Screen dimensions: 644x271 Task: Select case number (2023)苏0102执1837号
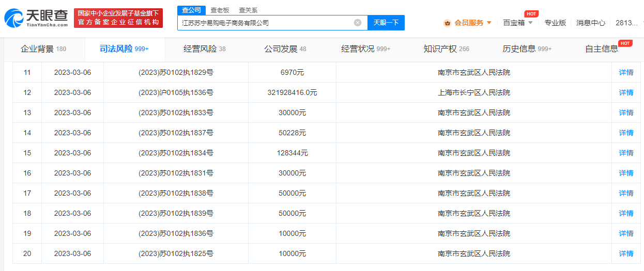coord(176,133)
